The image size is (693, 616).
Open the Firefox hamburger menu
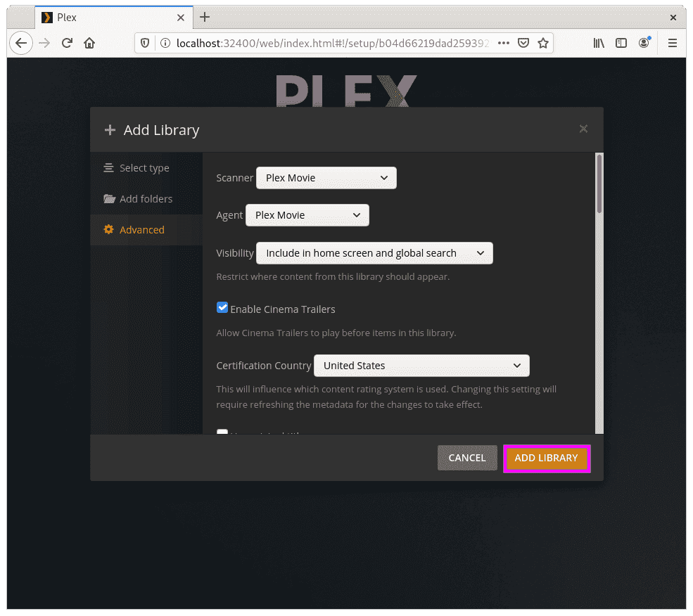[673, 43]
